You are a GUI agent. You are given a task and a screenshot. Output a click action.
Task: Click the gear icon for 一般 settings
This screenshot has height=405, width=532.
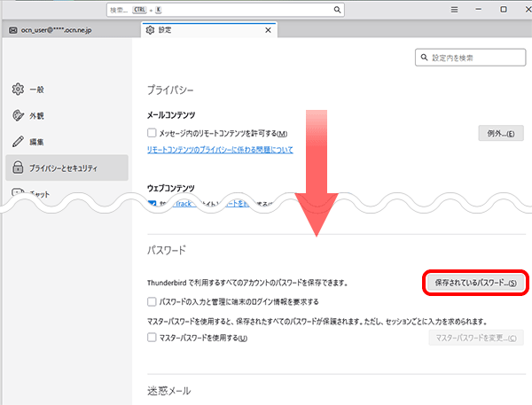click(18, 90)
